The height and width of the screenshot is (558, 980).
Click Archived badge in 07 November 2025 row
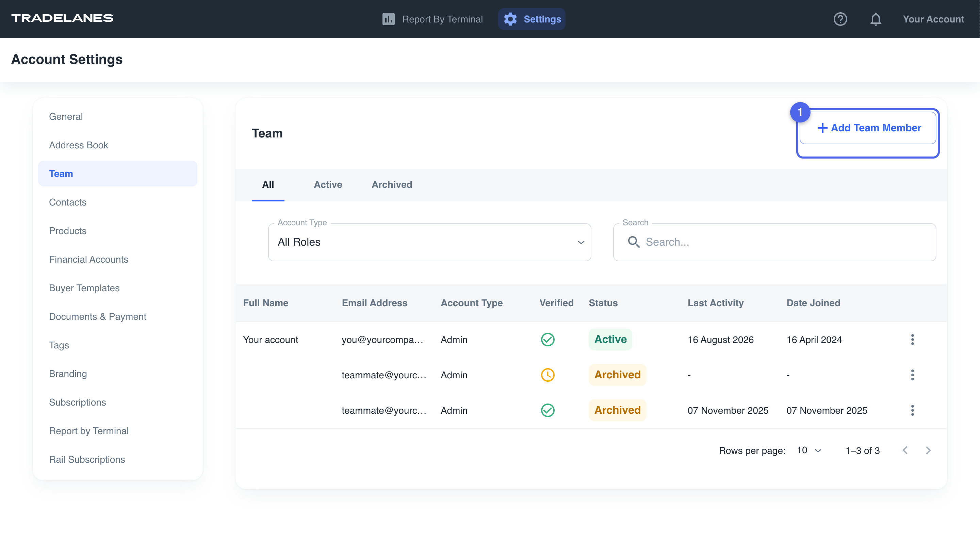click(618, 410)
